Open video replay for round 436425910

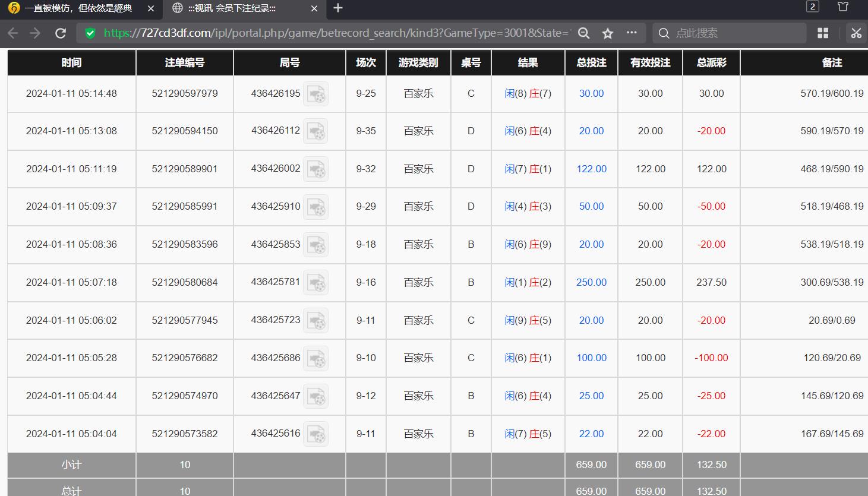pyautogui.click(x=315, y=207)
